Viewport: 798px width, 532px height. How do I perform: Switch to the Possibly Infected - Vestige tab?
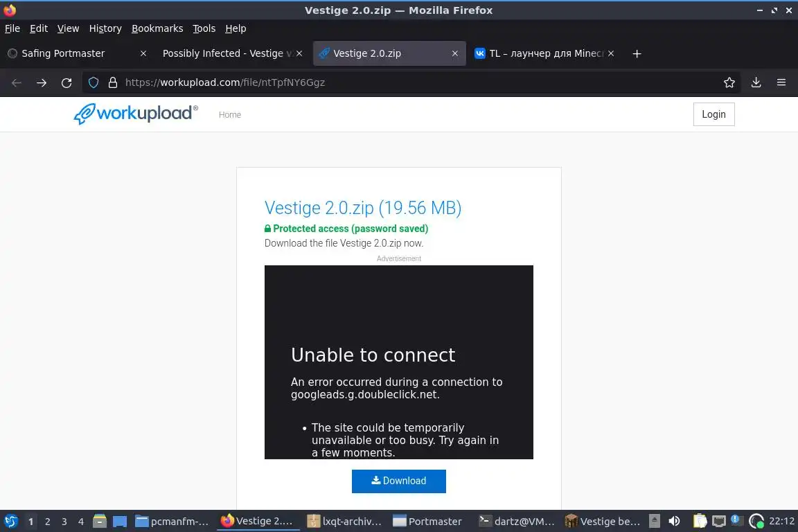point(231,53)
